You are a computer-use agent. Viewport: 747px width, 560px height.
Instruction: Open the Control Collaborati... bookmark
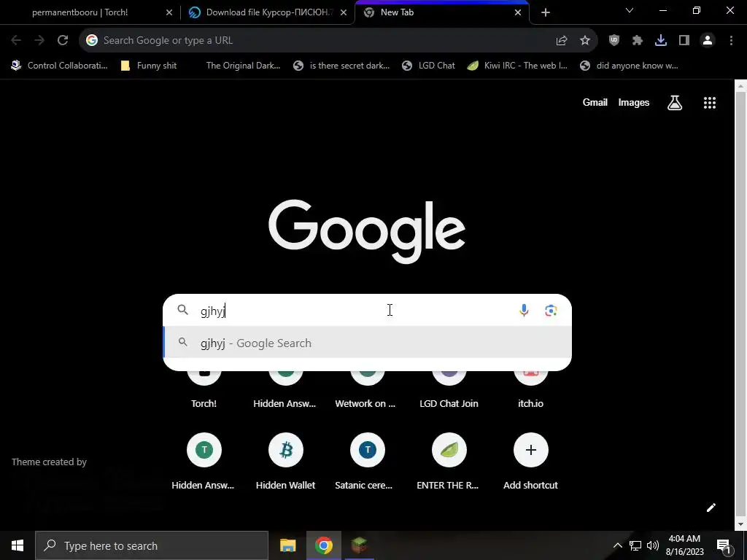click(60, 66)
